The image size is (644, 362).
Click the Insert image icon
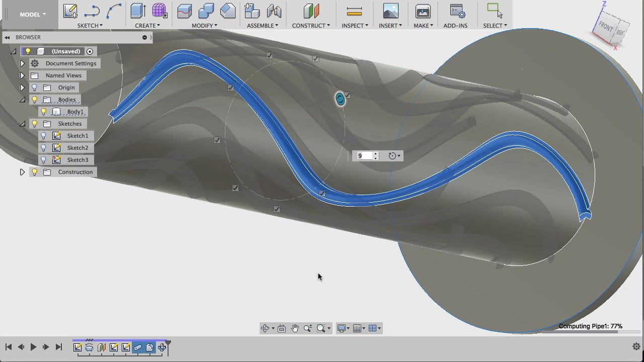point(390,11)
